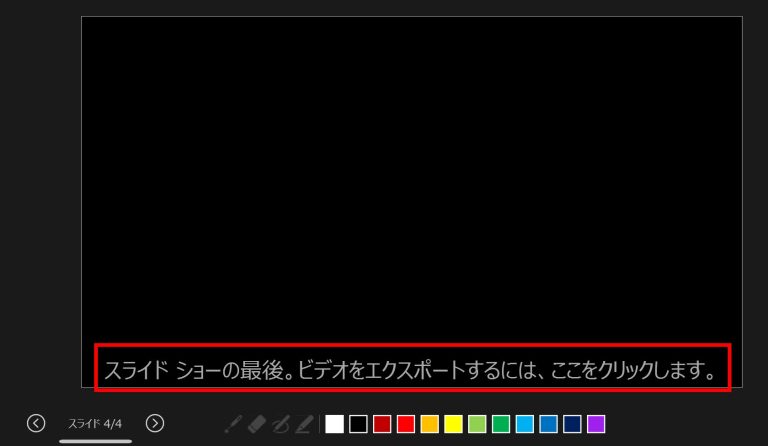Image resolution: width=768 pixels, height=446 pixels.
Task: Pick the bright red ink color
Action: click(406, 424)
